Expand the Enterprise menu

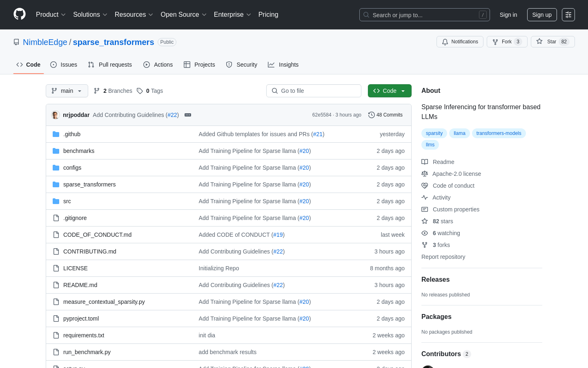tap(232, 15)
